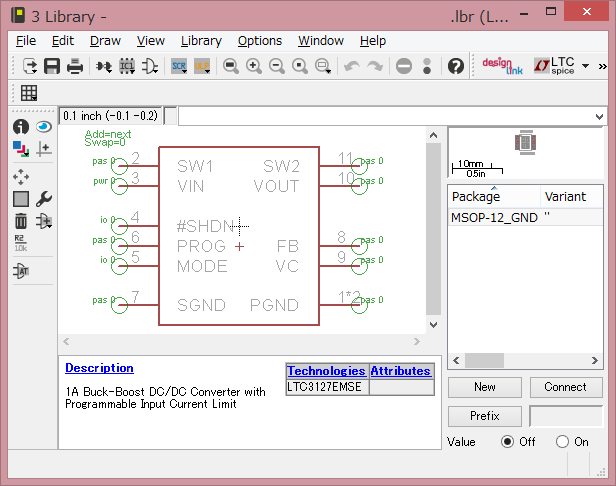Click the package preview thumbnail
The width and height of the screenshot is (616, 486).
point(525,142)
